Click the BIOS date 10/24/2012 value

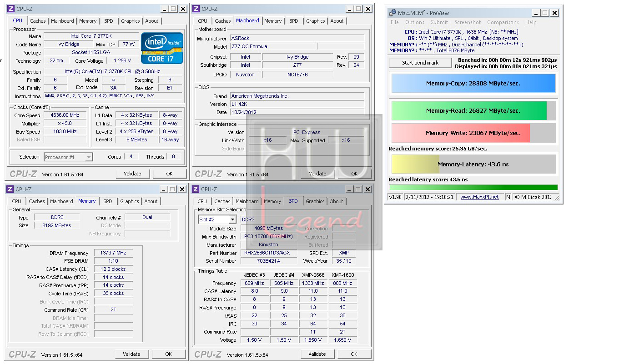click(297, 112)
